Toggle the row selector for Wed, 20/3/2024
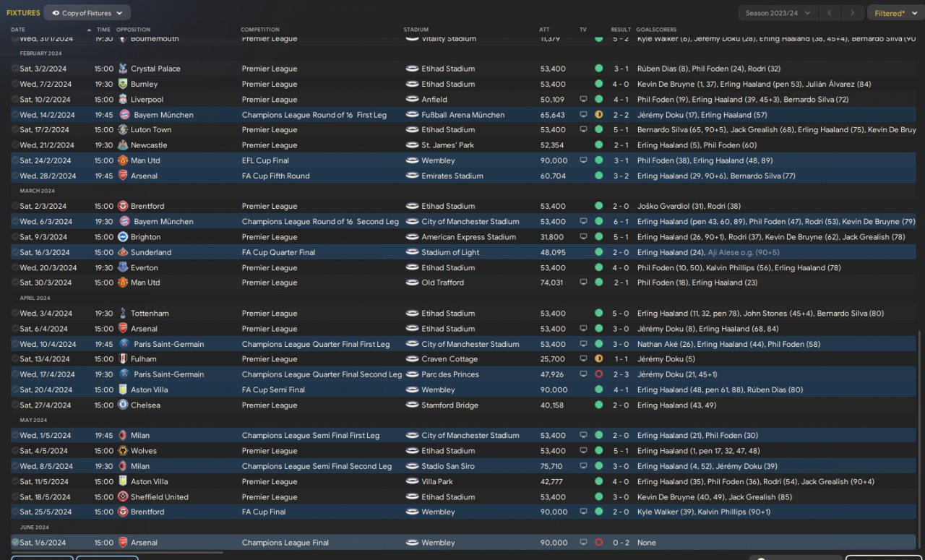Image resolution: width=925 pixels, height=560 pixels. pyautogui.click(x=15, y=267)
